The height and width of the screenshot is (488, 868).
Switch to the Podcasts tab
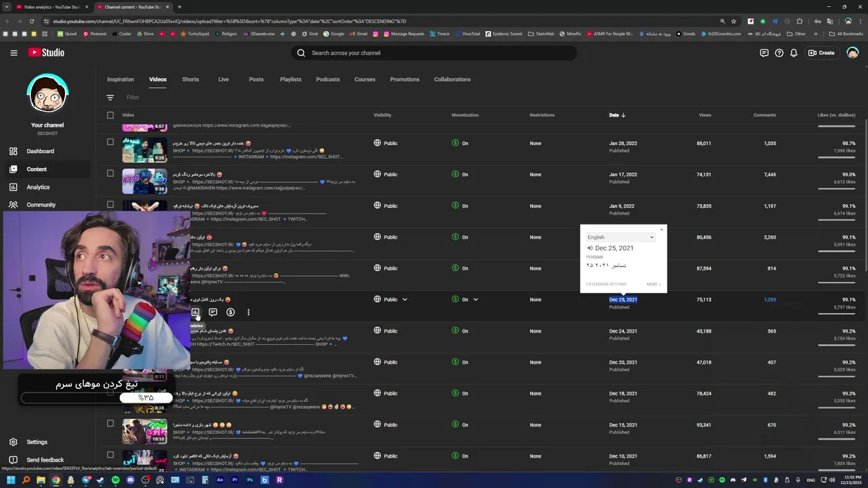coord(328,79)
